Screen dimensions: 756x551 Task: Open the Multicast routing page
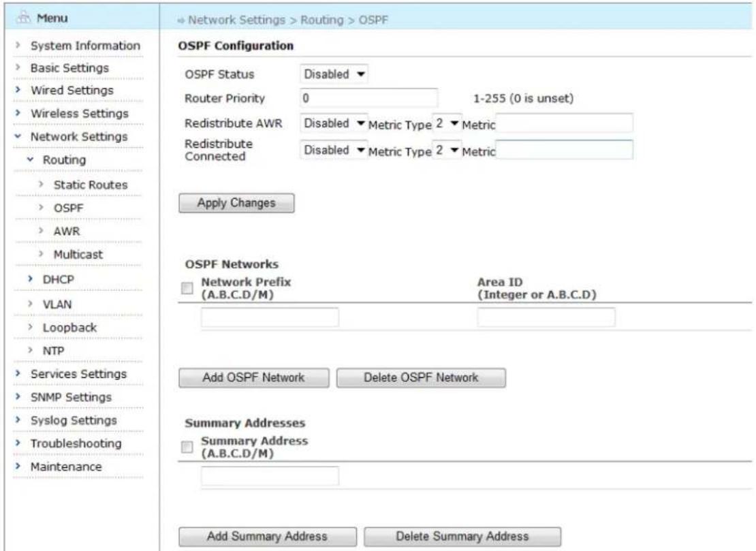(x=78, y=254)
